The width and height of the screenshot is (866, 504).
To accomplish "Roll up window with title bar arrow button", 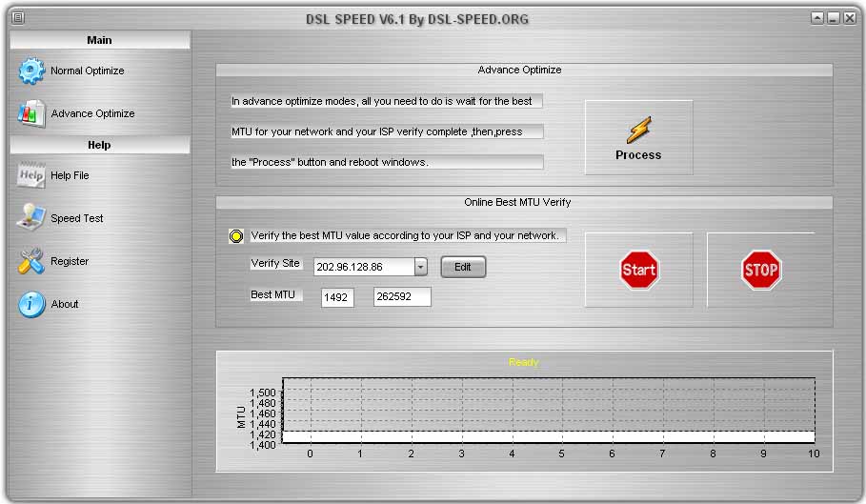I will [x=817, y=18].
